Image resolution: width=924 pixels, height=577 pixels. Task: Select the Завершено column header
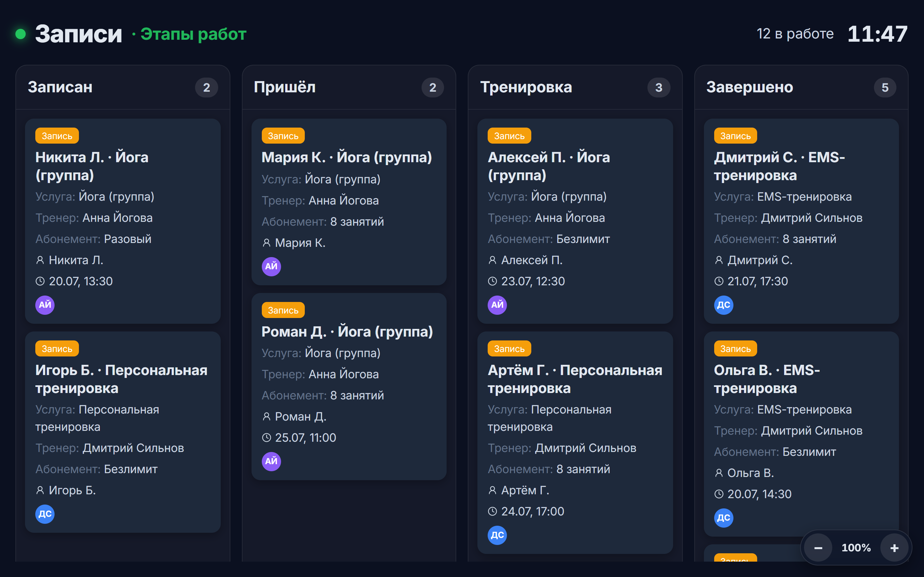749,88
